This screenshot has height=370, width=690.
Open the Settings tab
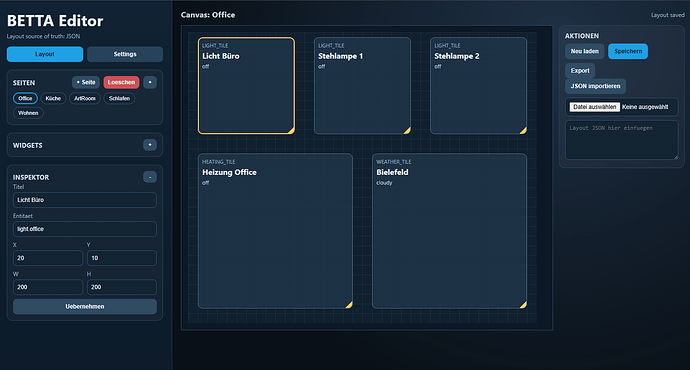(x=125, y=54)
